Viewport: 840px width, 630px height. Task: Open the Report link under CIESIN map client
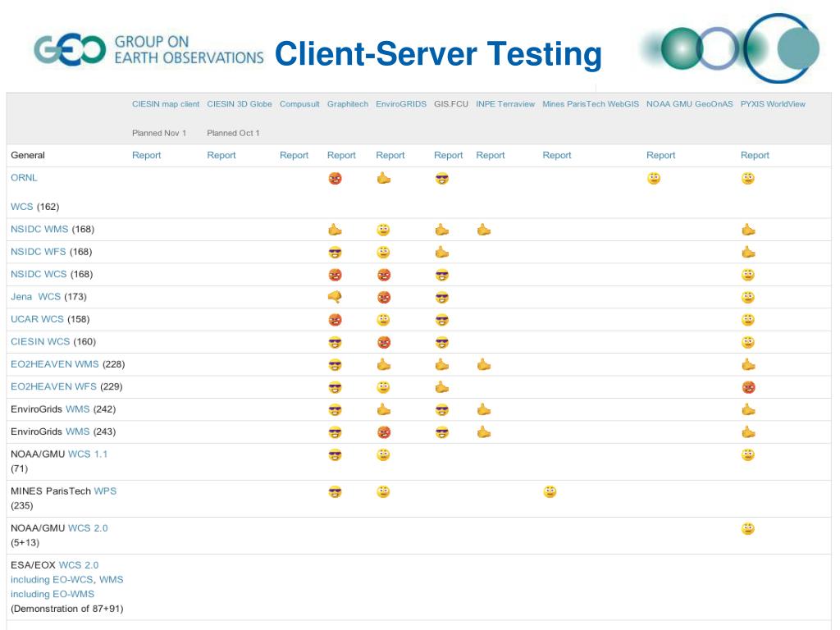146,155
